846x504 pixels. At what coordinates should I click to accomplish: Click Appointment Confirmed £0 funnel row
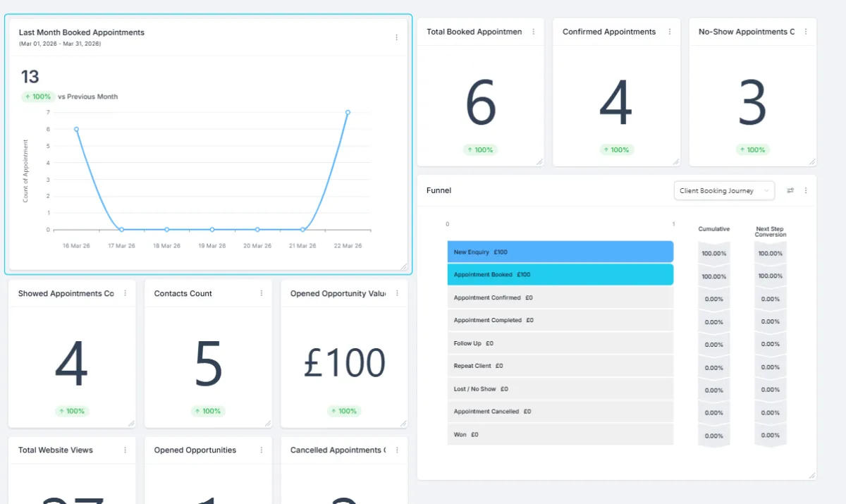click(560, 297)
